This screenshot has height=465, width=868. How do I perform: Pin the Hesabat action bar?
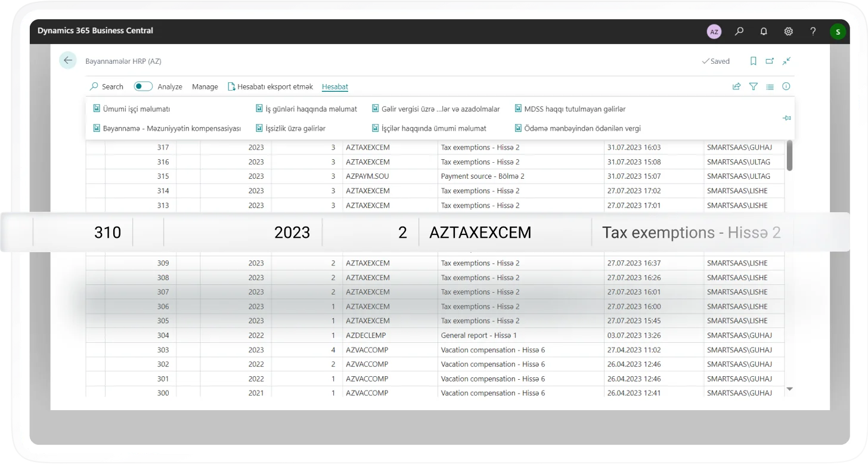click(786, 118)
